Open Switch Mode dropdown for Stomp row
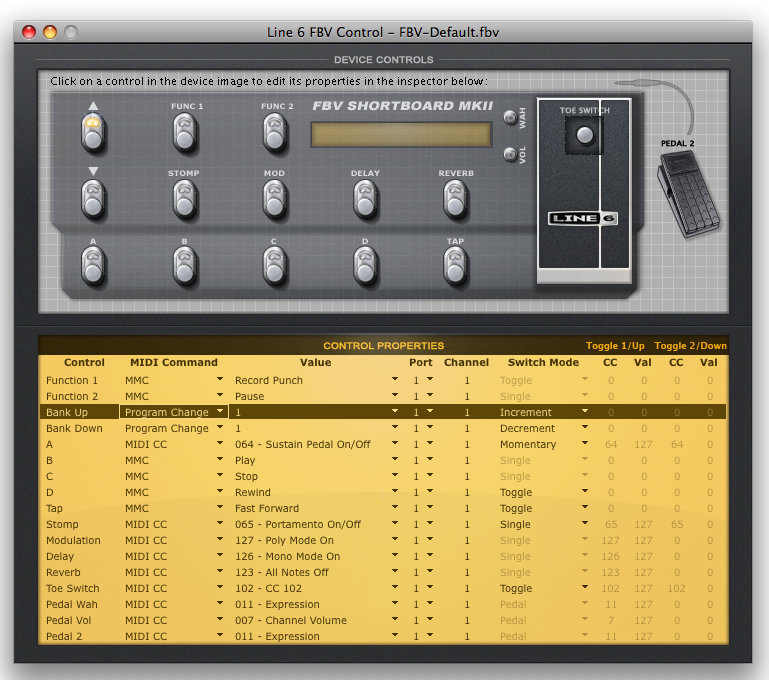 [x=585, y=524]
